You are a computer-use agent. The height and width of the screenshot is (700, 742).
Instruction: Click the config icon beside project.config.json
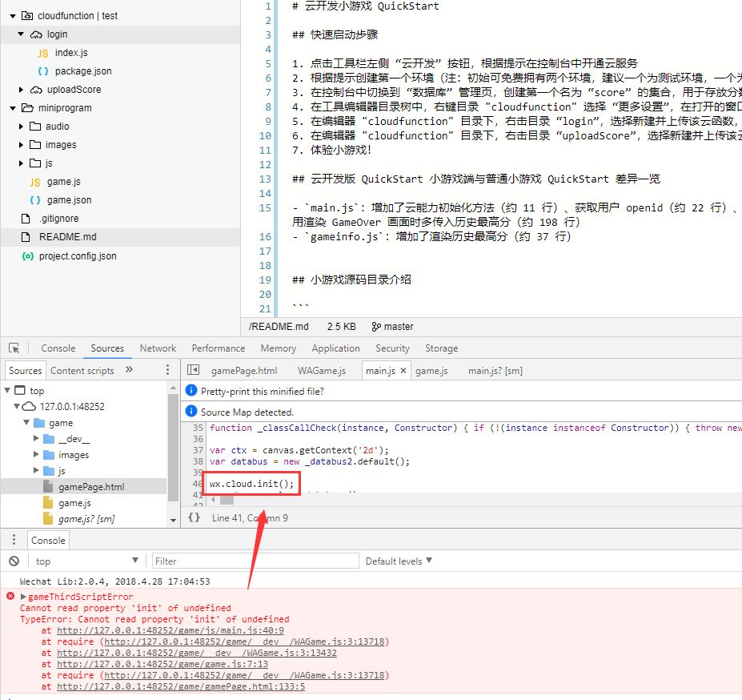tap(28, 256)
